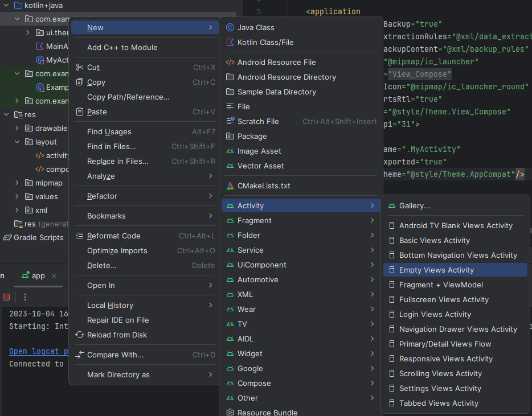The height and width of the screenshot is (416, 532).
Task: Click the Android Resource File icon
Action: [230, 62]
